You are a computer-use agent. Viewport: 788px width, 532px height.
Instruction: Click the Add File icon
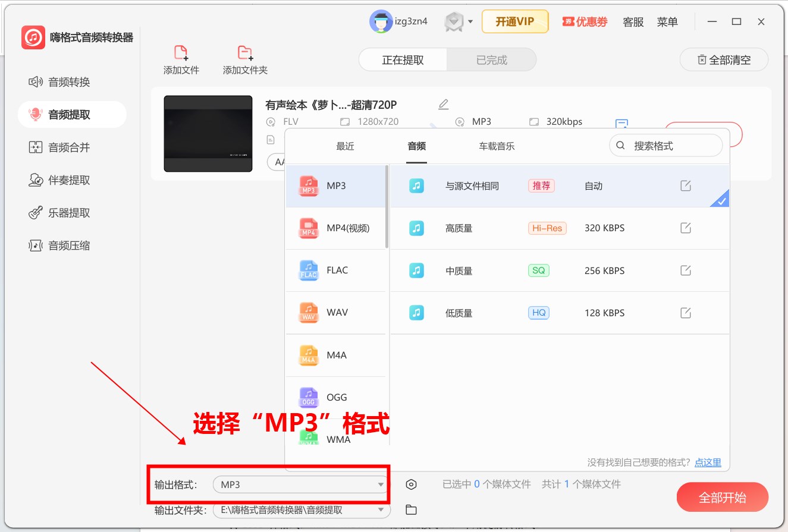181,53
